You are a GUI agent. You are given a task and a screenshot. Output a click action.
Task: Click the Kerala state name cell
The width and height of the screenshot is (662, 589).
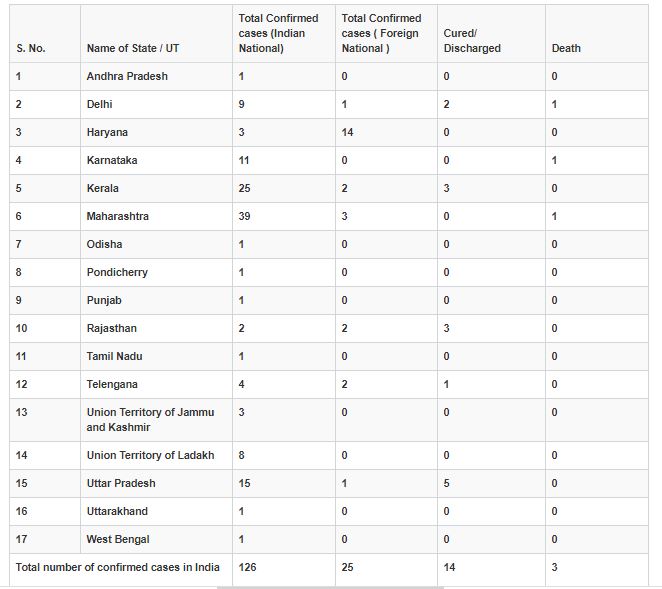click(x=103, y=188)
